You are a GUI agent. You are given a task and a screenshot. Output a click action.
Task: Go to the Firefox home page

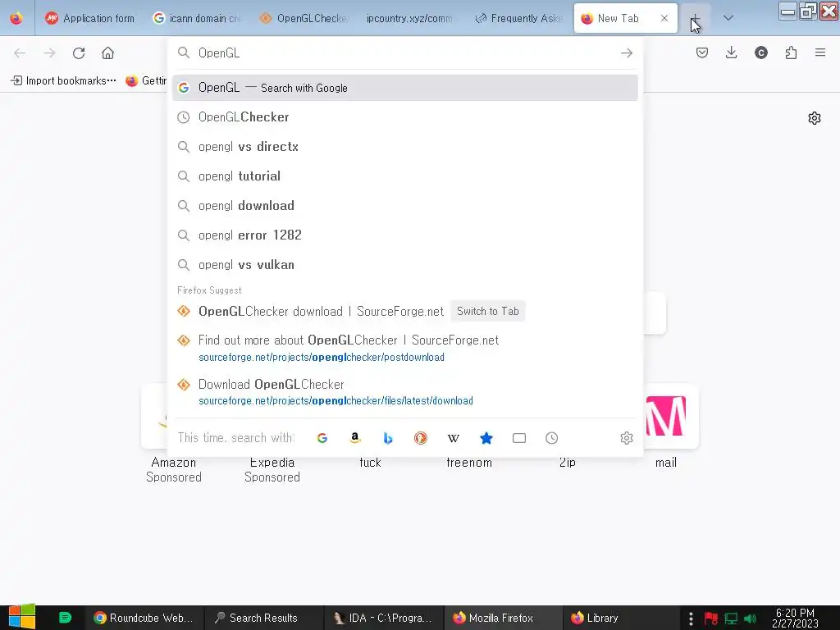pyautogui.click(x=107, y=53)
